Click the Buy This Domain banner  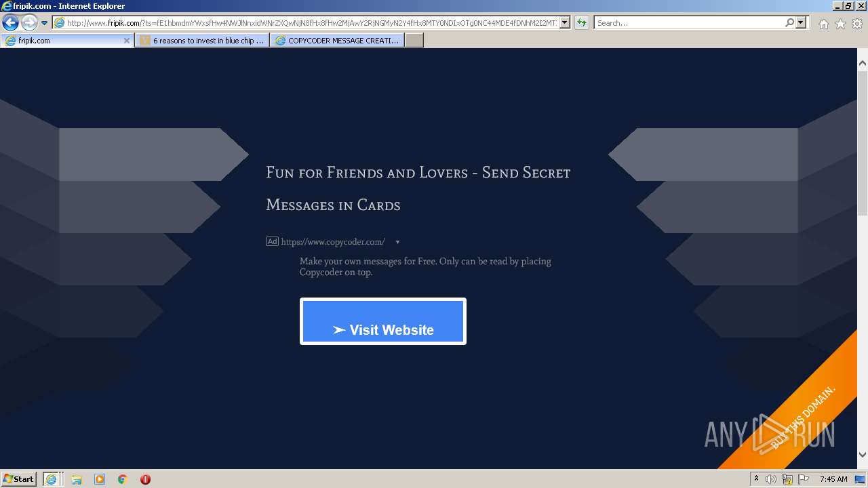coord(804,418)
